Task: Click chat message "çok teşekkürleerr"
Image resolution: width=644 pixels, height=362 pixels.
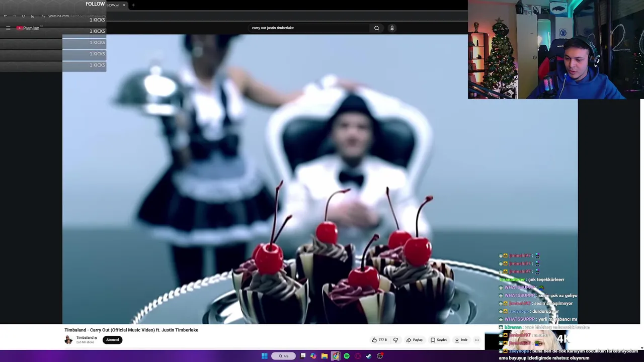Action: [546, 280]
